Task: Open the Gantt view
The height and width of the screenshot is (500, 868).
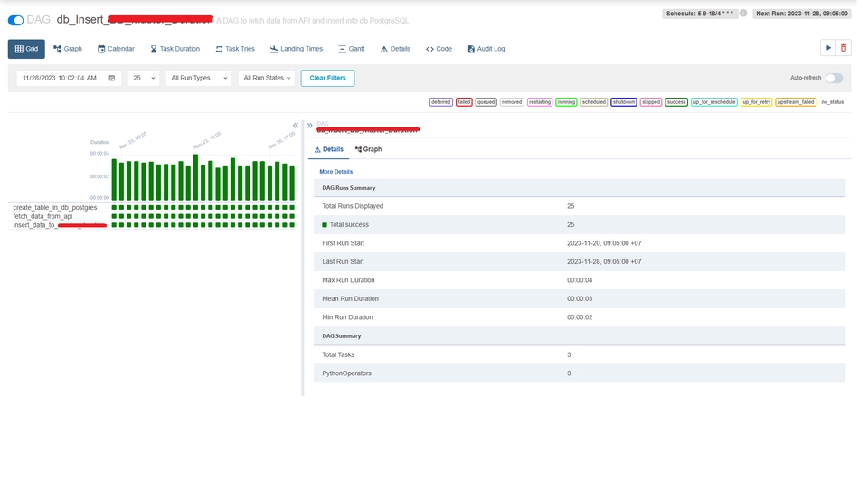Action: click(x=352, y=49)
